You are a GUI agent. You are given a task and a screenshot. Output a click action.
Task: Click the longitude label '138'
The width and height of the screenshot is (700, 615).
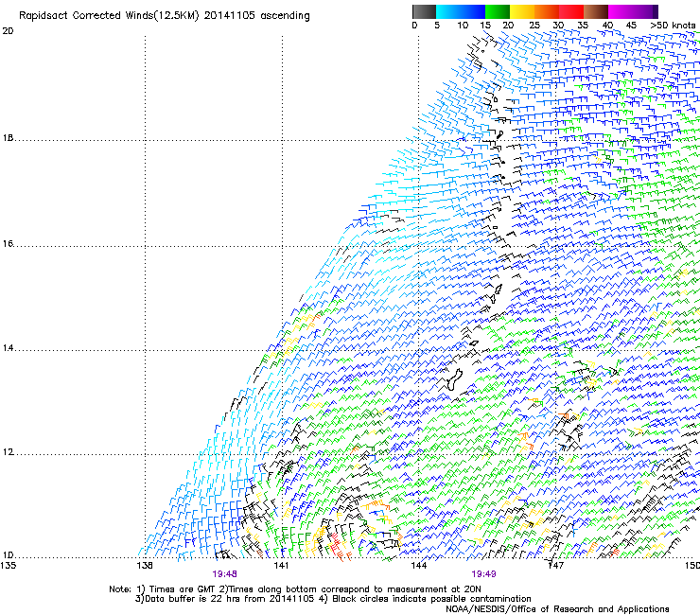click(x=145, y=566)
